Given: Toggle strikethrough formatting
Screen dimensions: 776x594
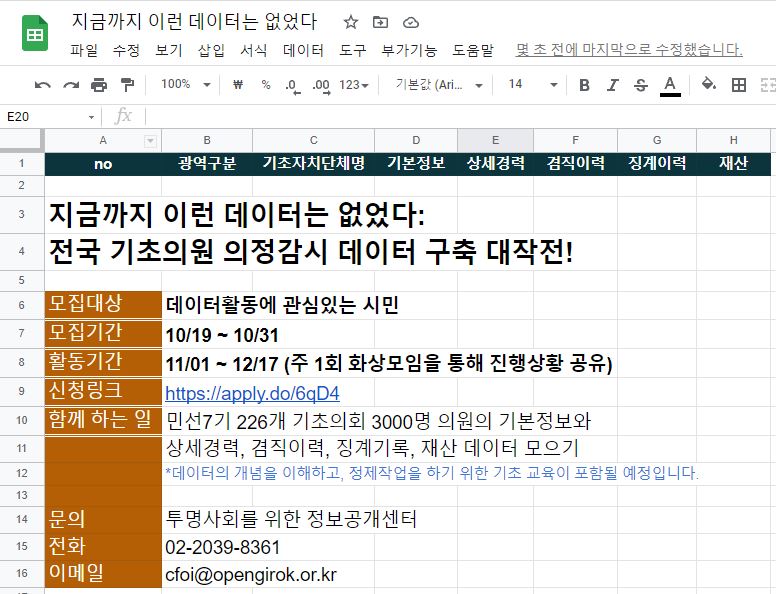Looking at the screenshot, I should point(640,85).
